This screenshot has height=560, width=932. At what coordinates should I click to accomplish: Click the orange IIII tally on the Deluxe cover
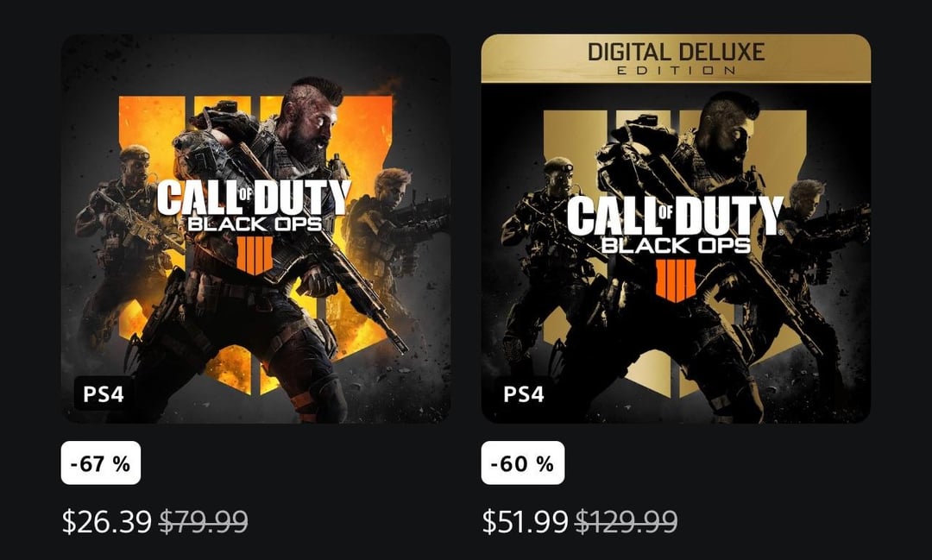(676, 281)
